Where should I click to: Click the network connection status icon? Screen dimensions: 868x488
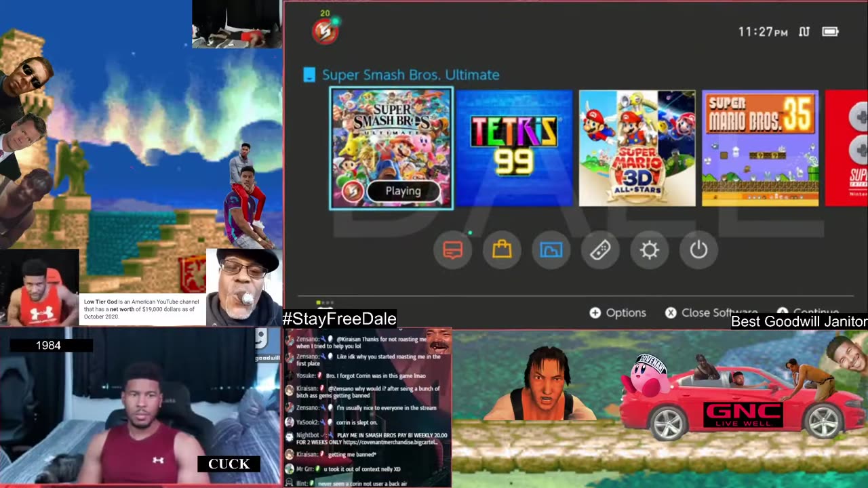tap(804, 32)
